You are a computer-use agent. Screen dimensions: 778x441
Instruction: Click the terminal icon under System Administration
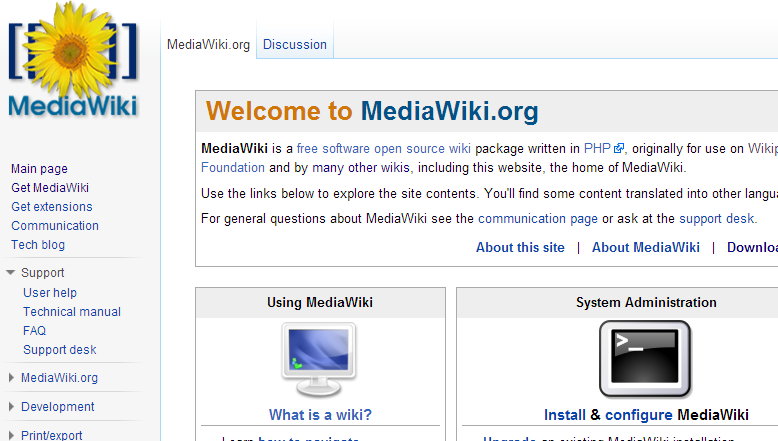point(645,359)
